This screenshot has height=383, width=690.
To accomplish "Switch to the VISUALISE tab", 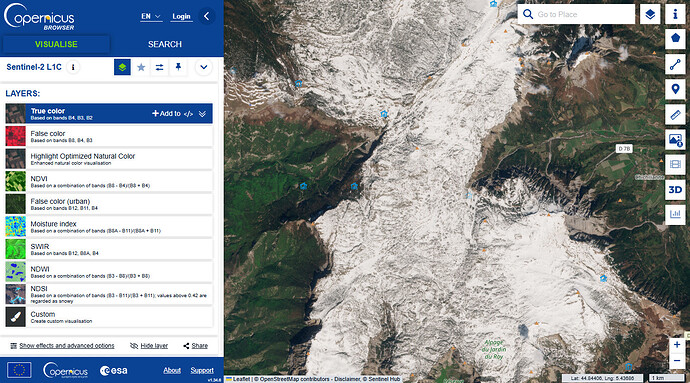I will (56, 44).
